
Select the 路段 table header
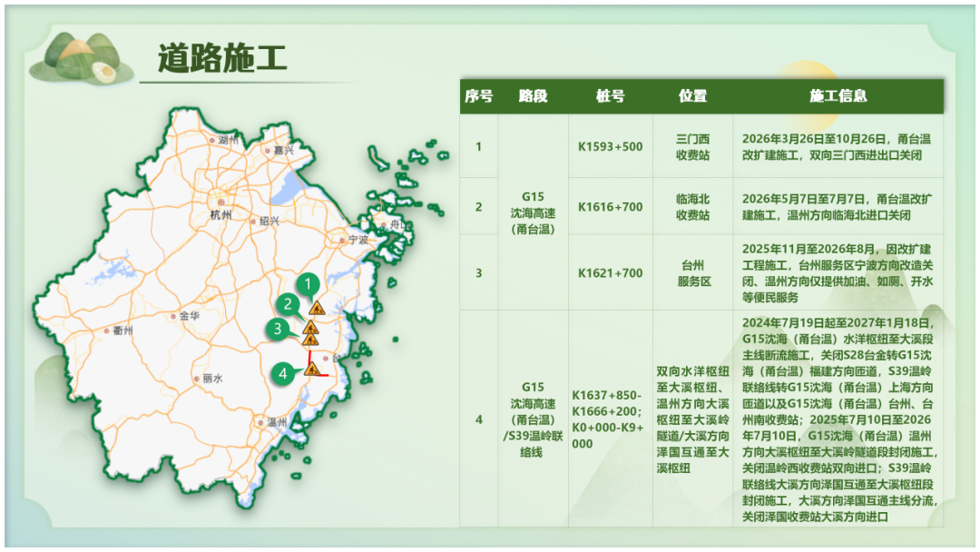click(x=534, y=96)
